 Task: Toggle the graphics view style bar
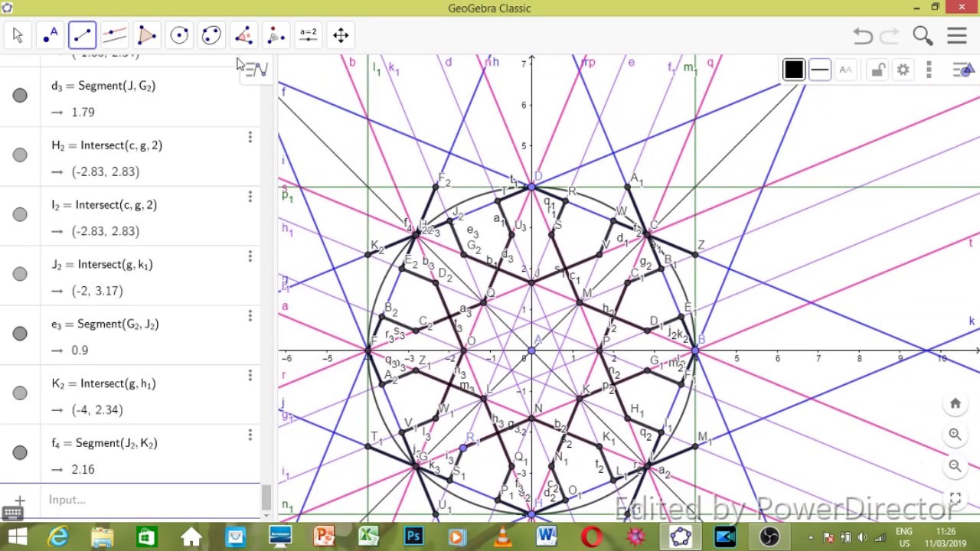pos(962,70)
